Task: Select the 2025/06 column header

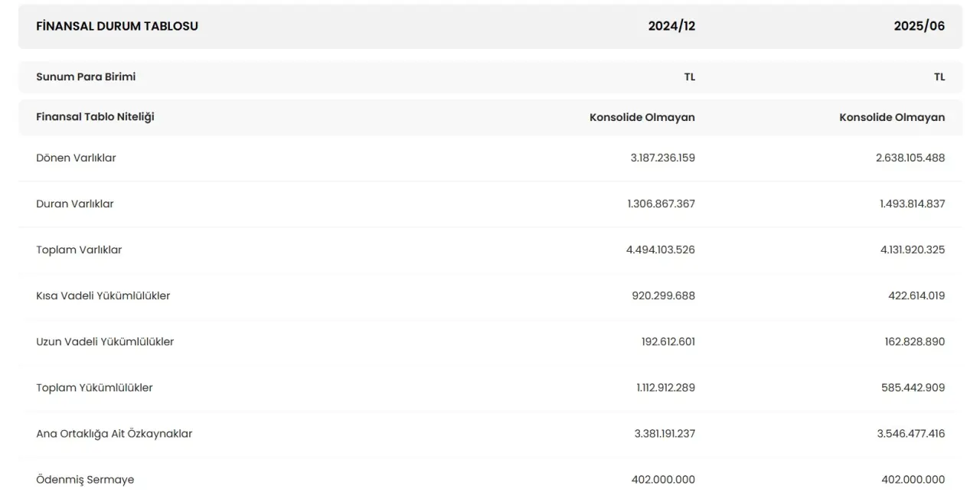Action: tap(919, 26)
